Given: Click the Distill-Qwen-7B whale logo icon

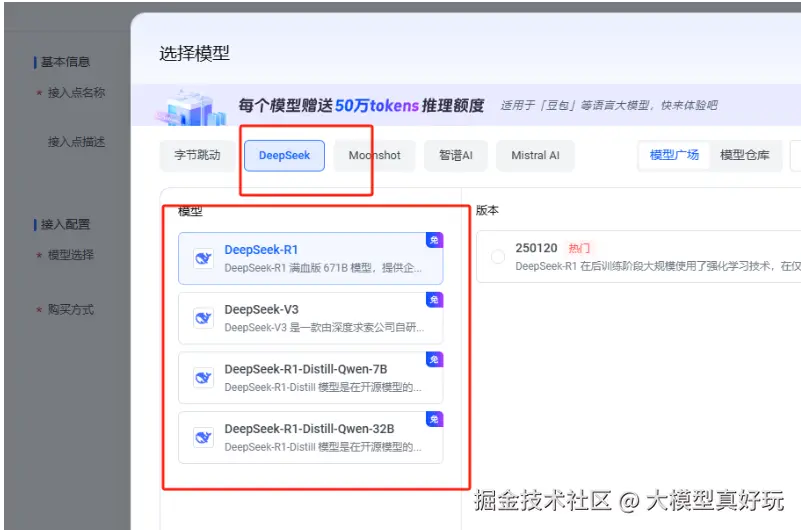Looking at the screenshot, I should (x=203, y=378).
